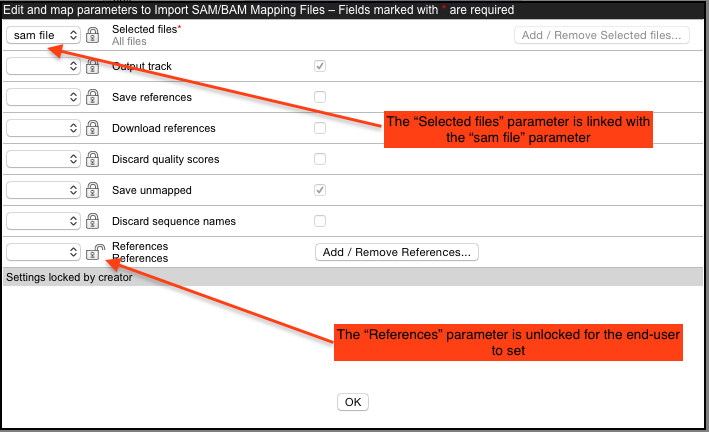Click Add / Remove References button
The image size is (709, 432).
(x=397, y=252)
